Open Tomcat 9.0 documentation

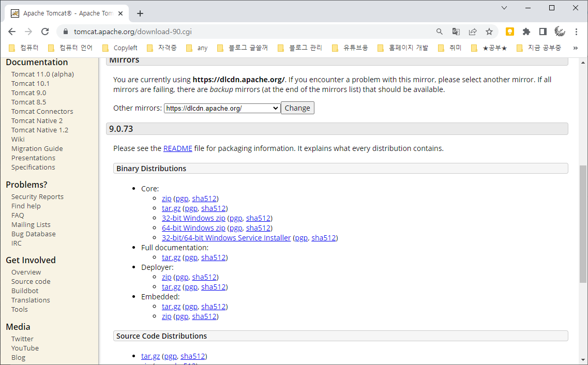[28, 93]
